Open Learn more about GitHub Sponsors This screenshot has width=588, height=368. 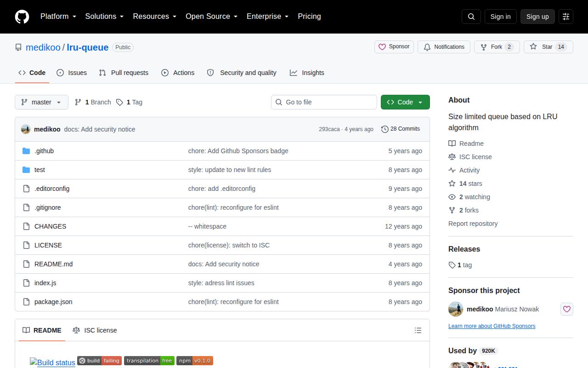click(492, 326)
